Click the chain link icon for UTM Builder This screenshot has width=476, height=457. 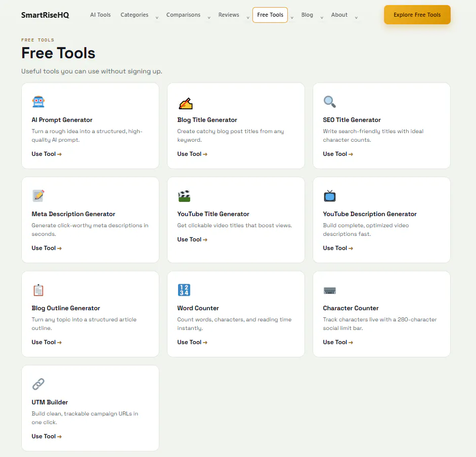click(x=38, y=384)
